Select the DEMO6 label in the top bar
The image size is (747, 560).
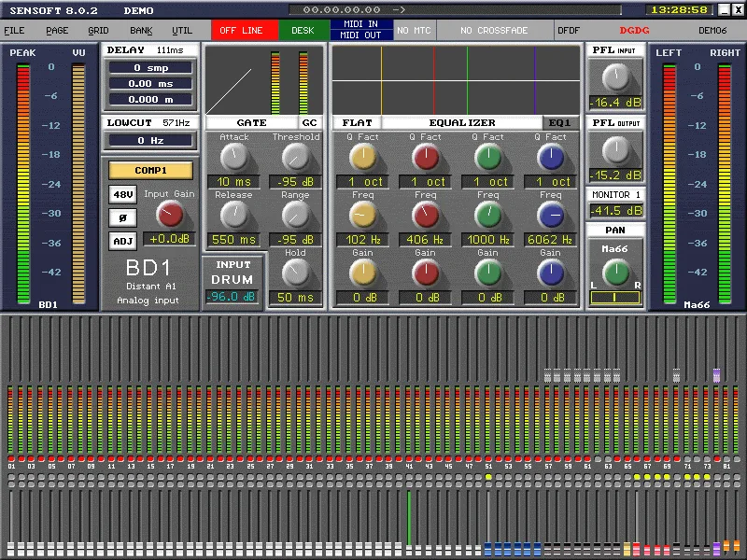coord(712,31)
